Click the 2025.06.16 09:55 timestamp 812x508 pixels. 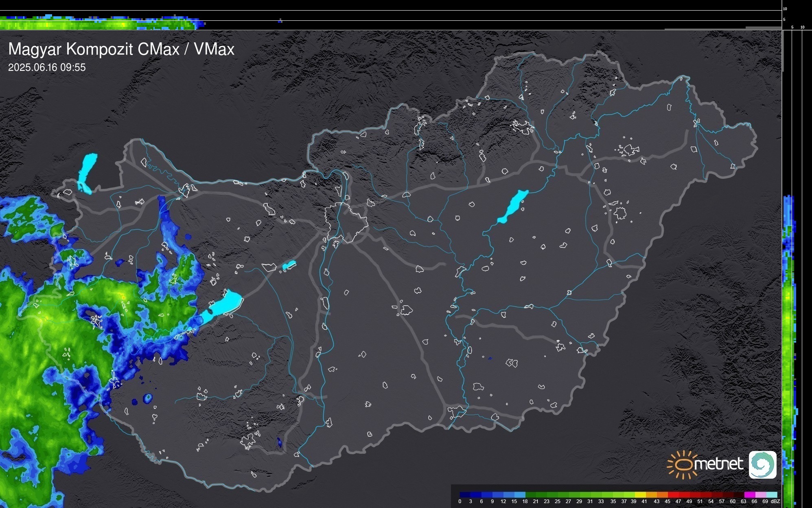[x=47, y=67]
